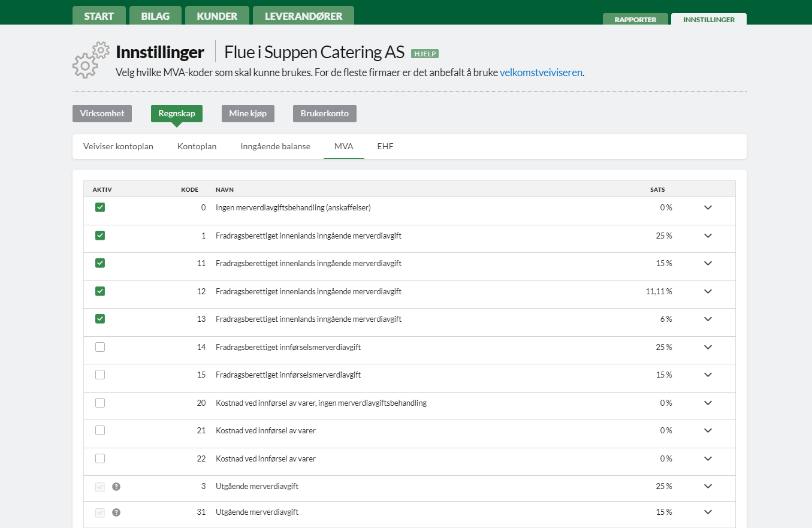Viewport: 812px width, 528px height.
Task: Go to the KUNDER tab
Action: 217,16
